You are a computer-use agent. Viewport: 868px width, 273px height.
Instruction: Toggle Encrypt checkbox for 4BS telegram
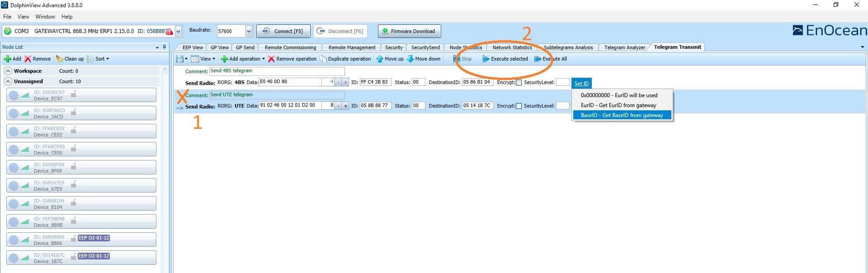519,82
